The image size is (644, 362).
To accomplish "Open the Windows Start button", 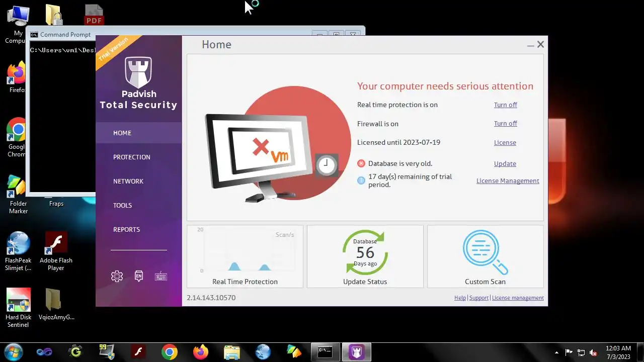I will point(13,352).
